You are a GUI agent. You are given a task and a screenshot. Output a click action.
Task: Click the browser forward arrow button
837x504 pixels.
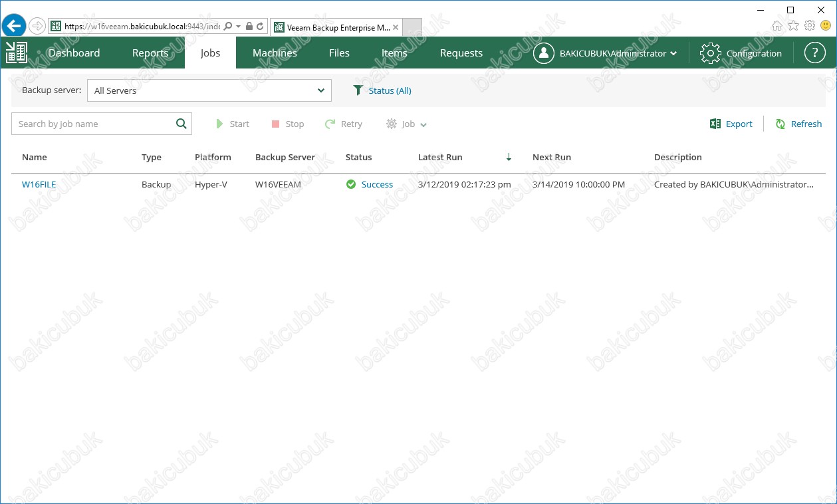(x=37, y=26)
